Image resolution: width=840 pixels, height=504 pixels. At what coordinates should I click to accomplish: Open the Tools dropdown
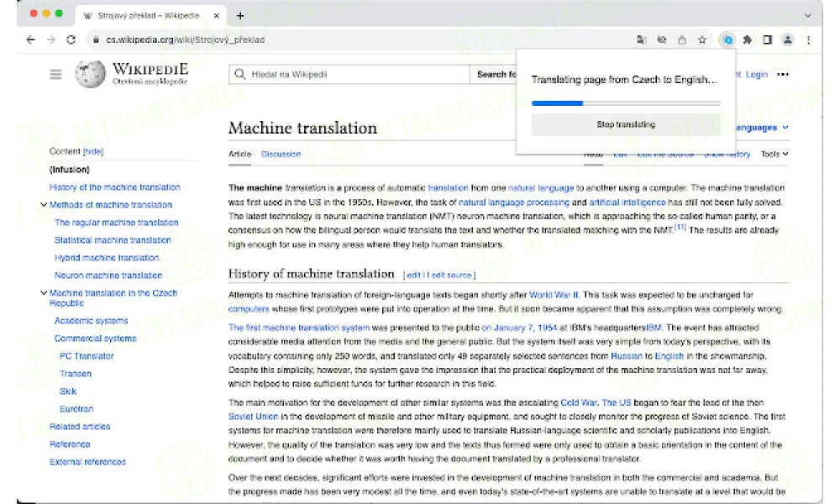(774, 154)
